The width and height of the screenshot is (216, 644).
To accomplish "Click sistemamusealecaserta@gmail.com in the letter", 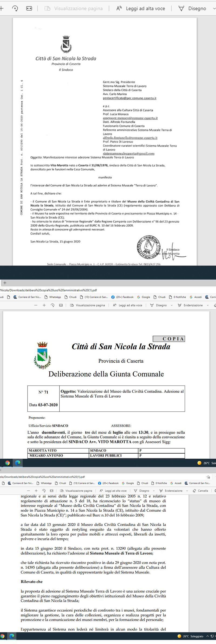I will coord(129,153).
